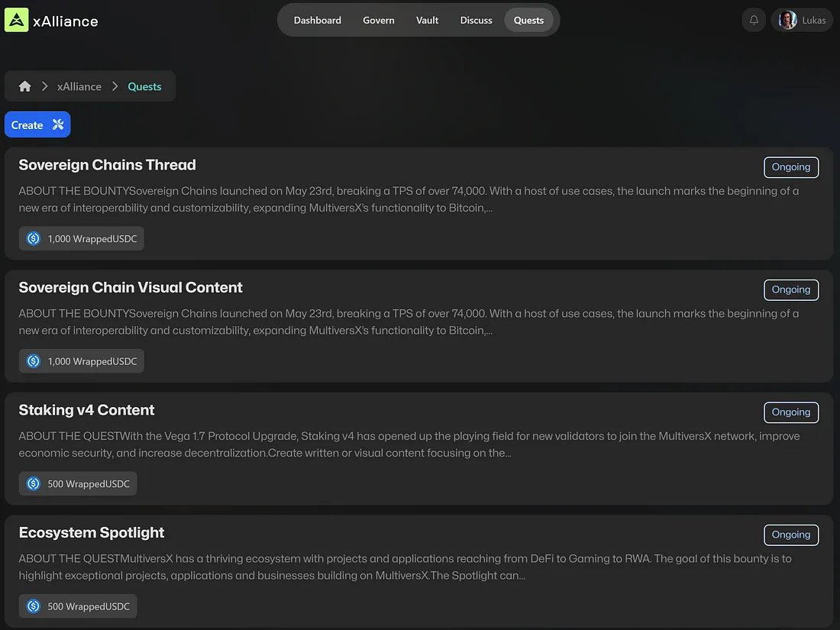Click Ongoing badge on Sovereign Chain Visual Content
Image resolution: width=840 pixels, height=630 pixels.
click(791, 290)
